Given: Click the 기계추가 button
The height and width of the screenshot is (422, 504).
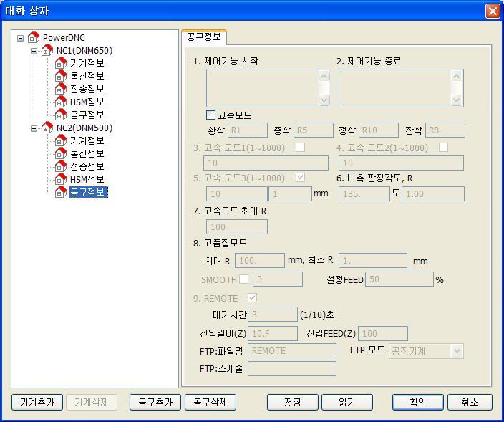Looking at the screenshot, I should (x=37, y=402).
